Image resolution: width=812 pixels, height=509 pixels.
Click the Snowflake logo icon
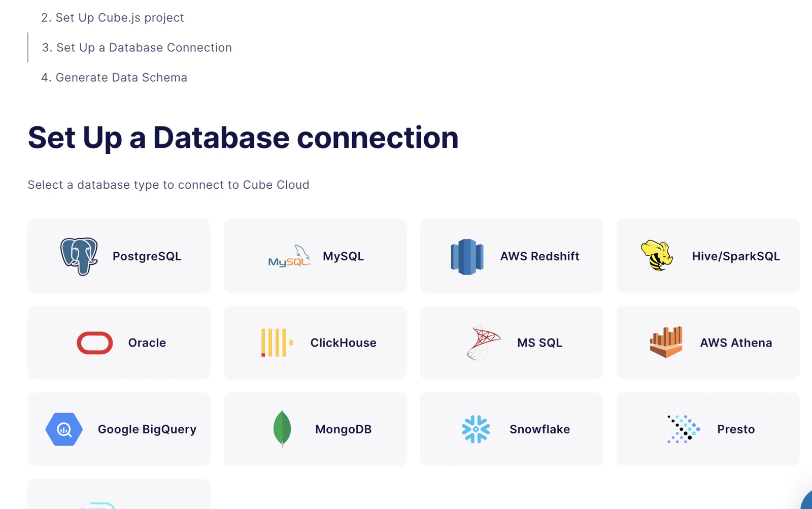[476, 429]
